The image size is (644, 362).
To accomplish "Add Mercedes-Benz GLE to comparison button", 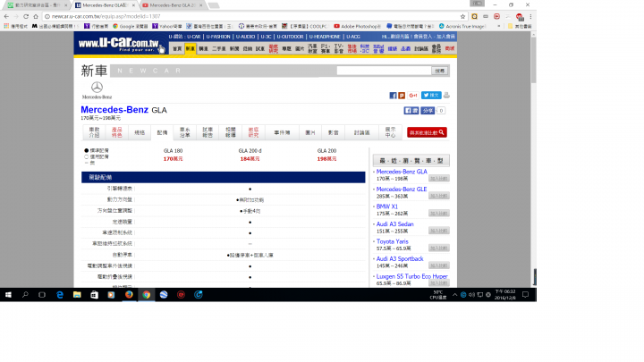I will (438, 196).
